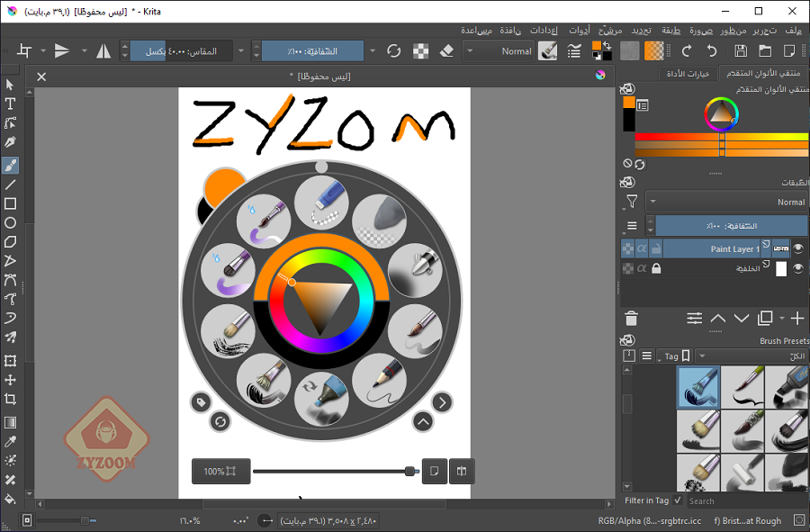Switch to منتقي الألوان المتقدم tab
This screenshot has height=532, width=810.
763,73
